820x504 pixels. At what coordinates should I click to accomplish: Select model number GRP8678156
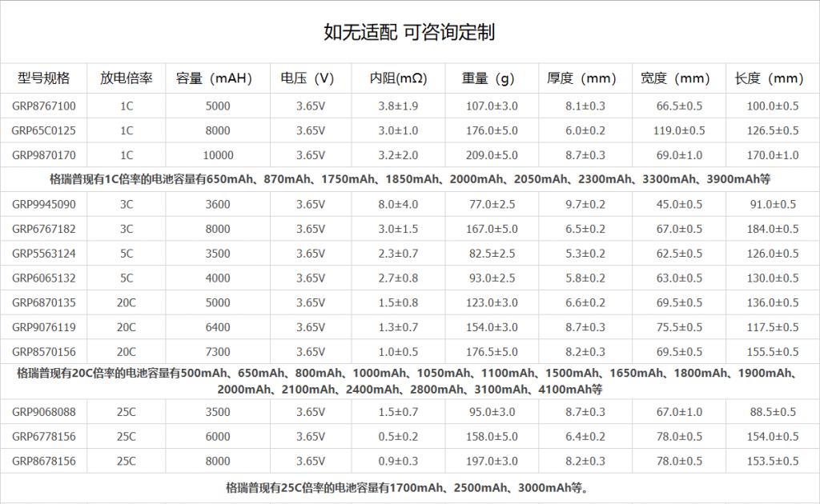pyautogui.click(x=44, y=461)
